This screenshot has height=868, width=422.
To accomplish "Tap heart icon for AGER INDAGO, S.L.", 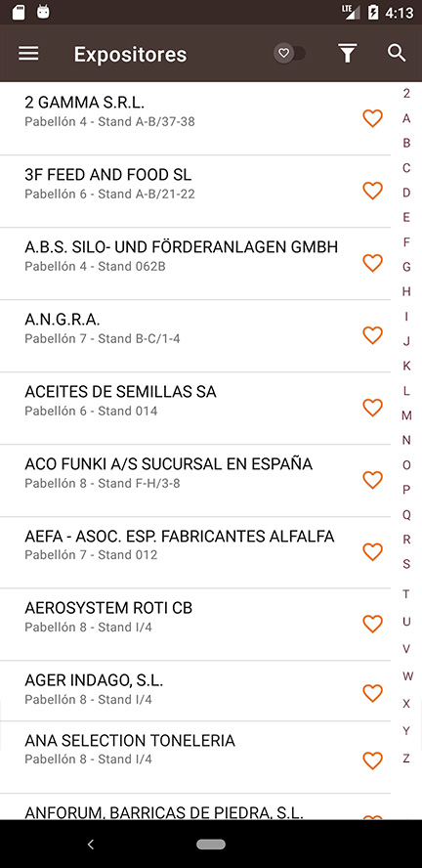I will 372,693.
